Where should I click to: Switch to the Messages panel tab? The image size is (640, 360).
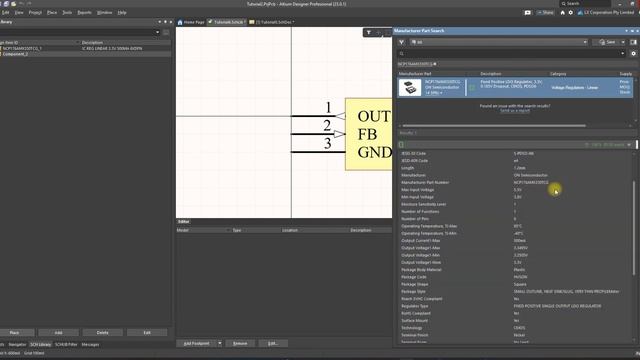click(90, 344)
